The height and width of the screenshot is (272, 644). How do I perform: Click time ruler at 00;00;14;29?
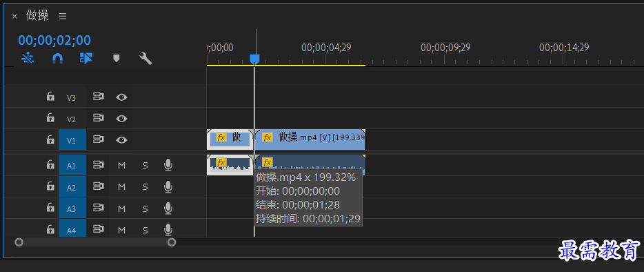click(x=564, y=48)
